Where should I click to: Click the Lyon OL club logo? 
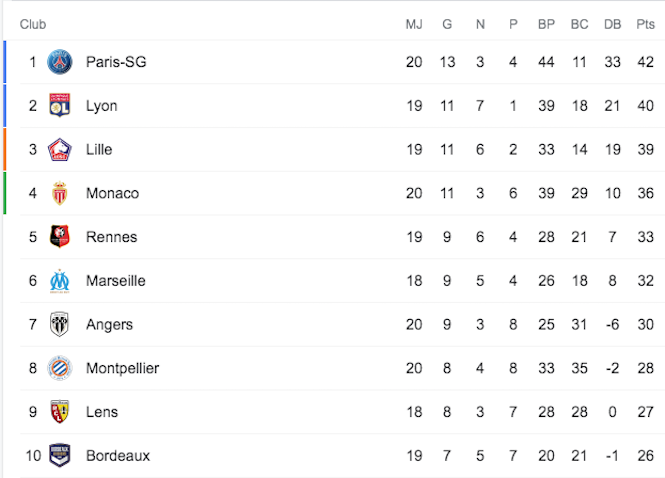59,105
